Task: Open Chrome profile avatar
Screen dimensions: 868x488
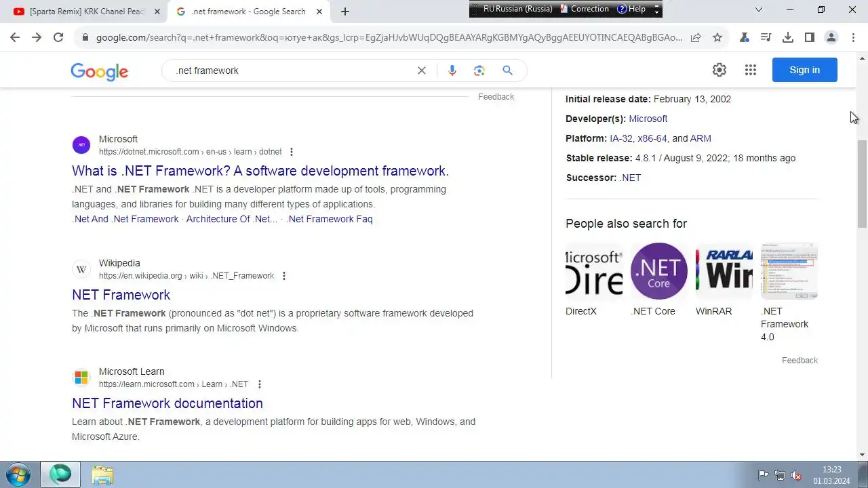Action: coord(831,38)
